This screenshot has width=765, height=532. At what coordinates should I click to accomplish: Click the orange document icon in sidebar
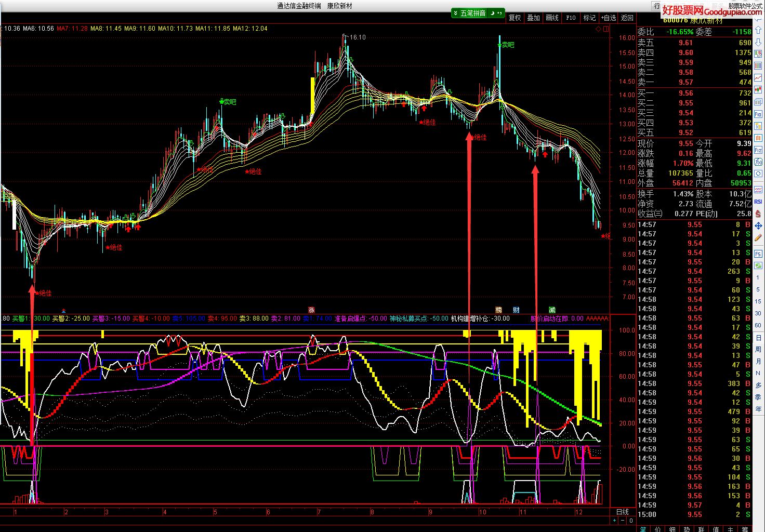758,138
